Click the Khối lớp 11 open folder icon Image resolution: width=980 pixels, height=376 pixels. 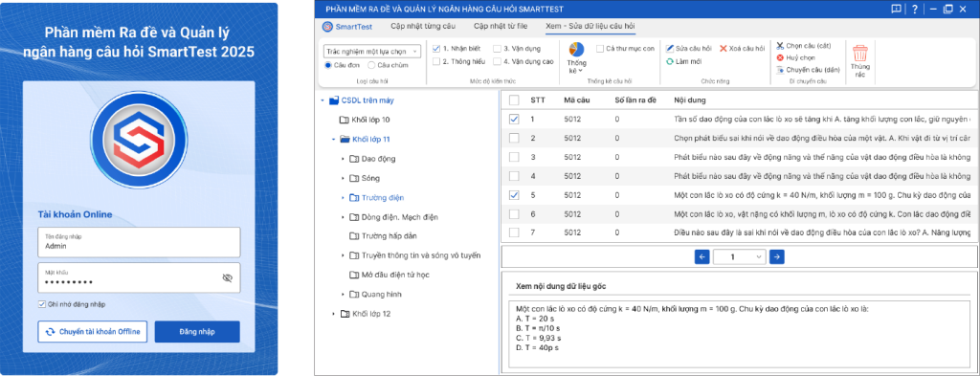344,140
